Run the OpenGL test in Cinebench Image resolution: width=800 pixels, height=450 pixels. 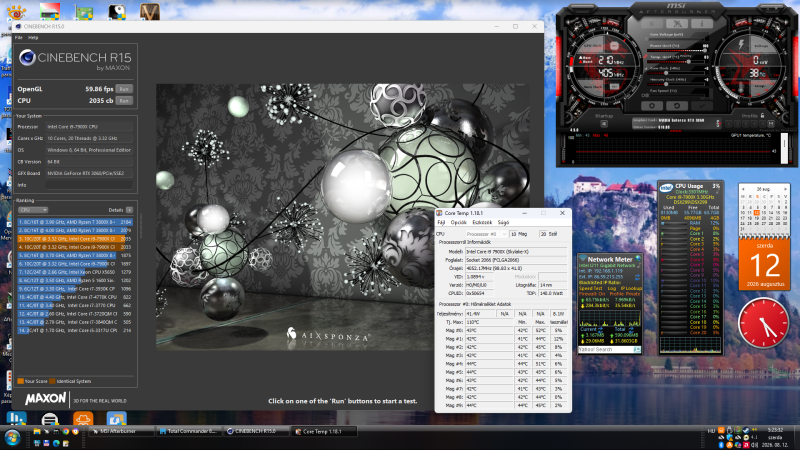click(x=124, y=89)
